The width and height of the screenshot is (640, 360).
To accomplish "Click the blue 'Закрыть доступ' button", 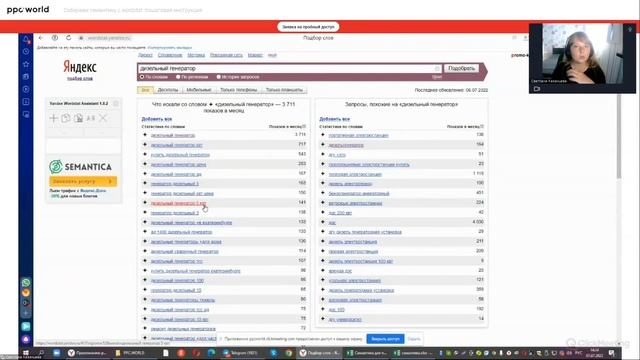I will (x=385, y=339).
